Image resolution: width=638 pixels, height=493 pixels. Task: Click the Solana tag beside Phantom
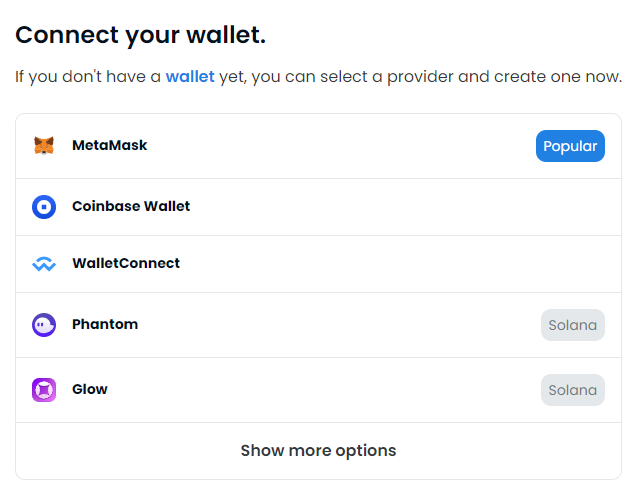pos(573,325)
